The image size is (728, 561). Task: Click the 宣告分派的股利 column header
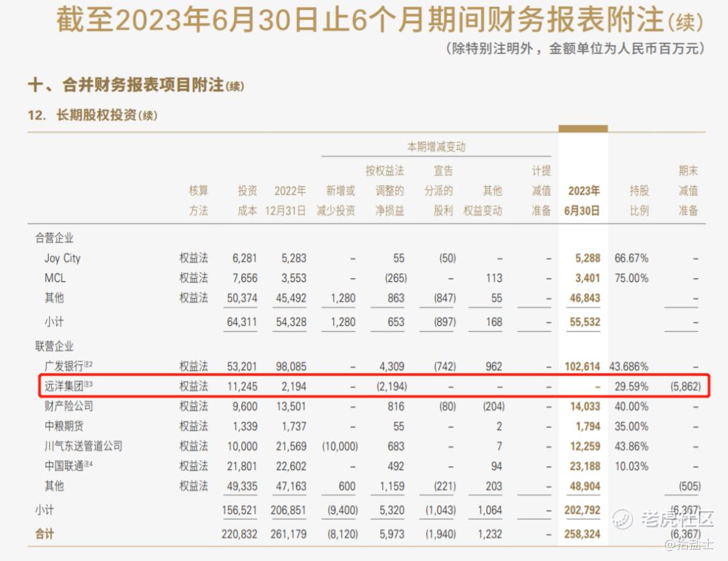(438, 190)
